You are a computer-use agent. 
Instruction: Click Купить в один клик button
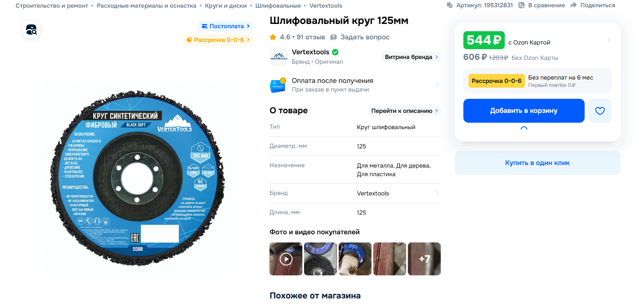(x=537, y=163)
